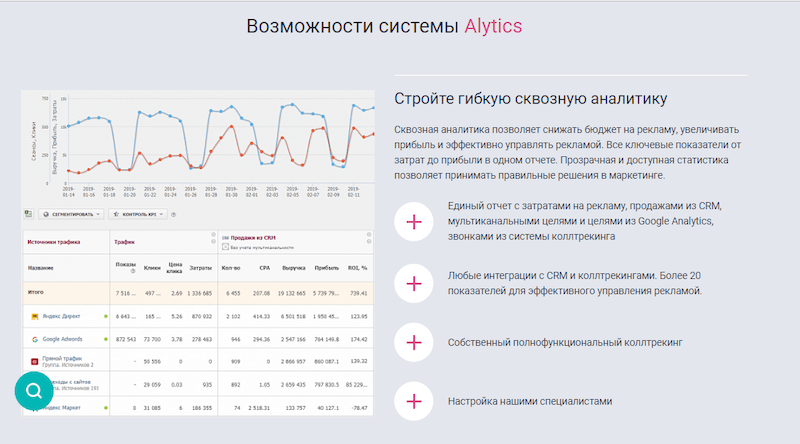Sort by the Клики column header
Screen dimensions: 800x444
tap(152, 268)
